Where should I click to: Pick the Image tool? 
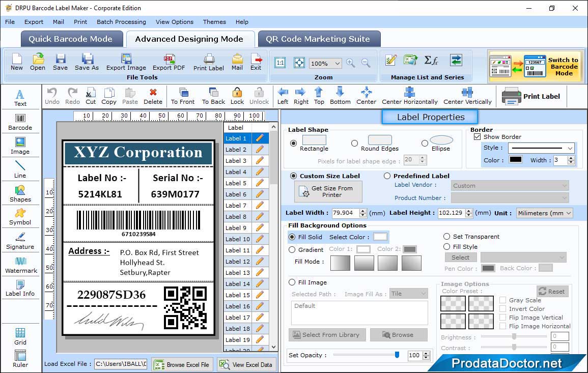20,146
